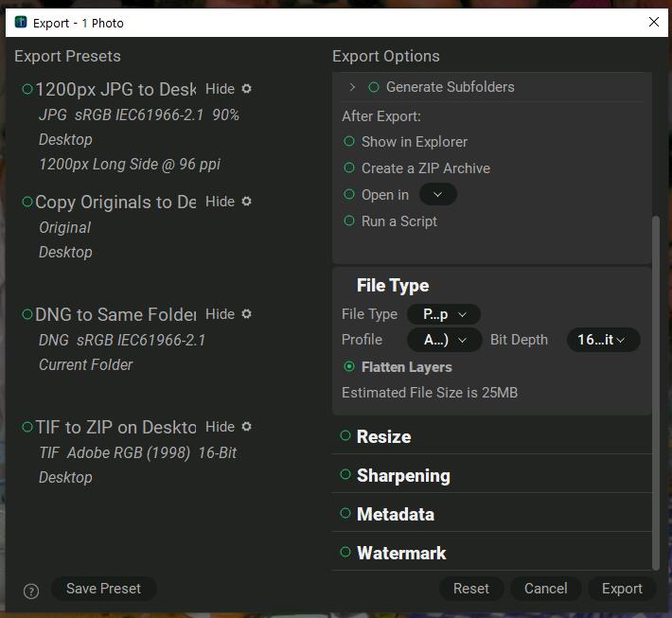This screenshot has width=672, height=618.
Task: Enable the DNG to Same Folder preset circle
Action: (x=27, y=315)
